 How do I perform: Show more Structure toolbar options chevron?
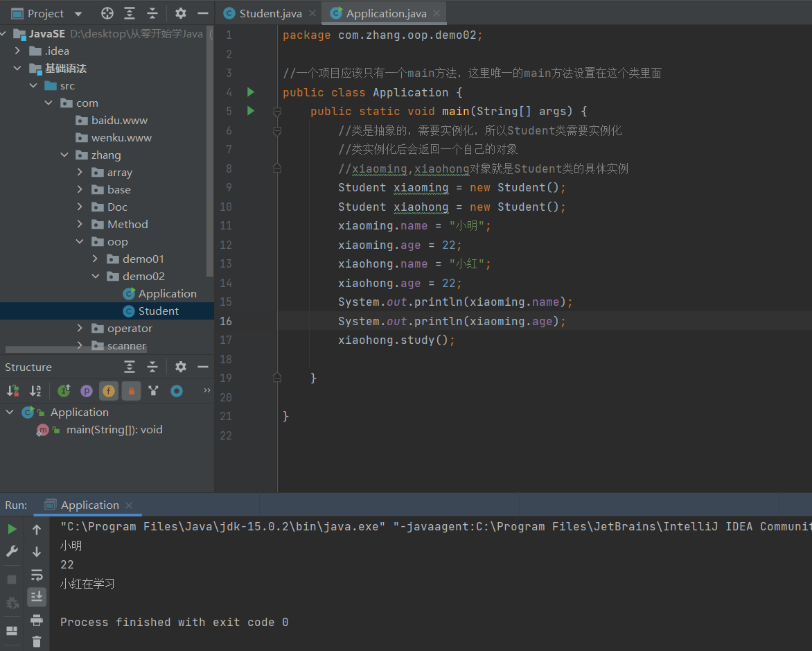tap(207, 390)
